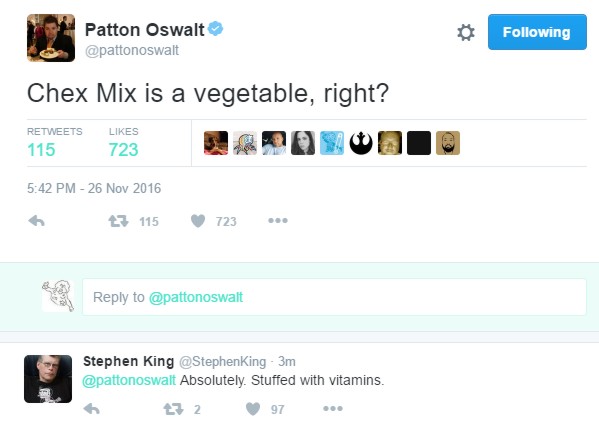Retweet Stephen King's reply
The width and height of the screenshot is (599, 424).
173,409
